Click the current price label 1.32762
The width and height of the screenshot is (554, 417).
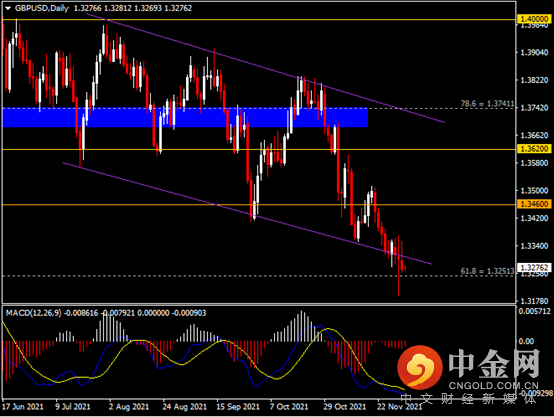coord(534,267)
